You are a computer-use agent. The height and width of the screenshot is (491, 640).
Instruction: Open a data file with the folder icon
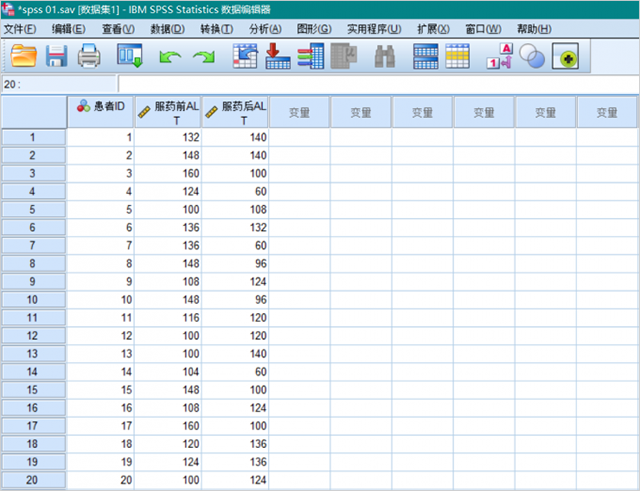click(23, 56)
